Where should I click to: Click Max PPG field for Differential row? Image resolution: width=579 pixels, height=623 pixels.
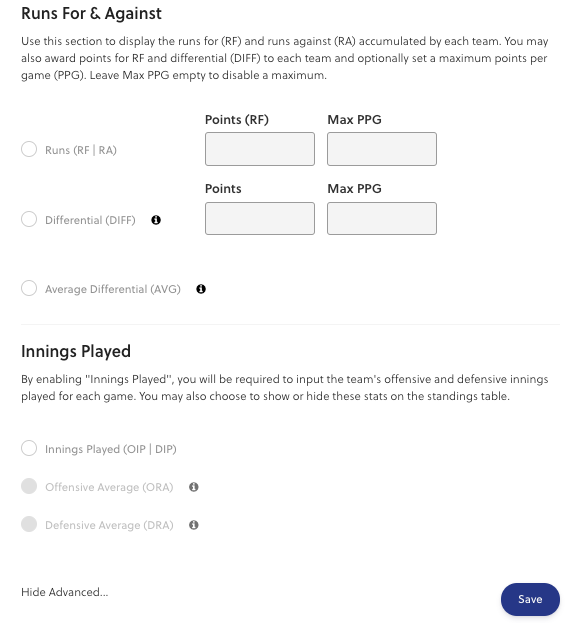382,219
